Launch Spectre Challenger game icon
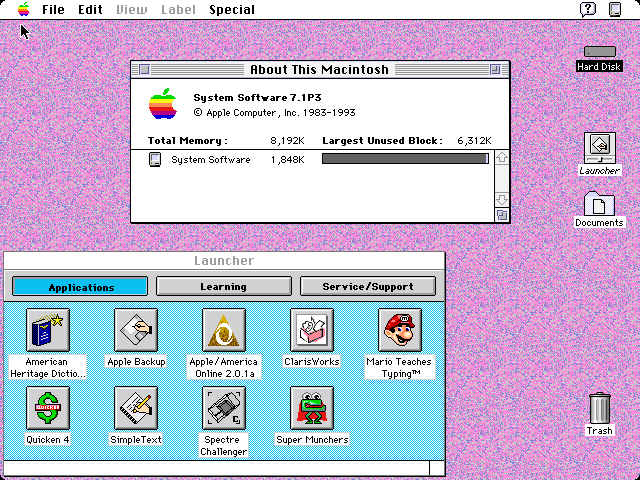640x480 pixels. (224, 408)
